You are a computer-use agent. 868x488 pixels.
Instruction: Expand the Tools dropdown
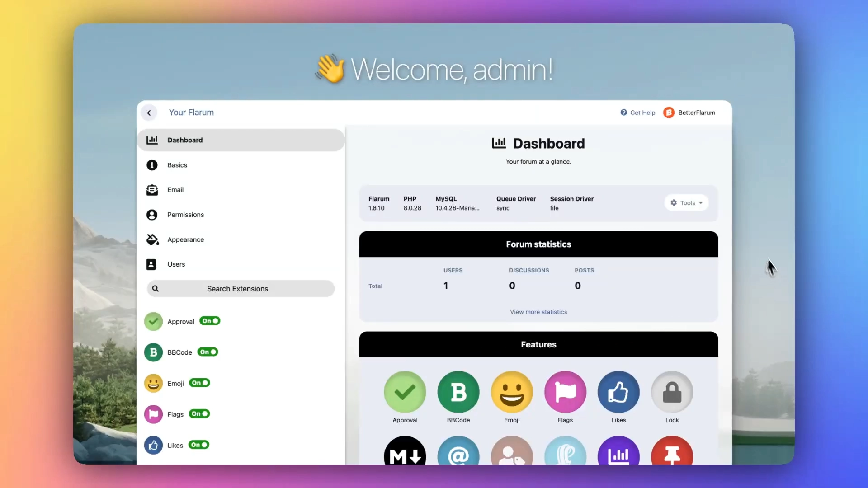686,202
